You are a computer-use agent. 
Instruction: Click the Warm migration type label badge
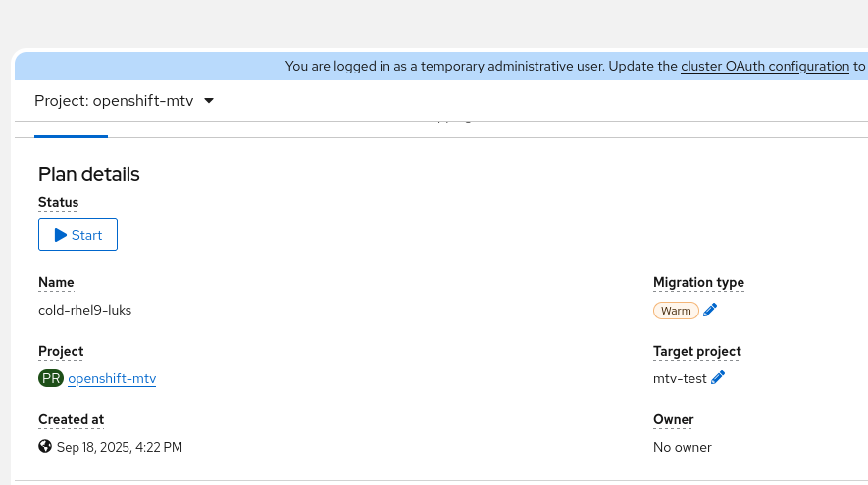(676, 311)
